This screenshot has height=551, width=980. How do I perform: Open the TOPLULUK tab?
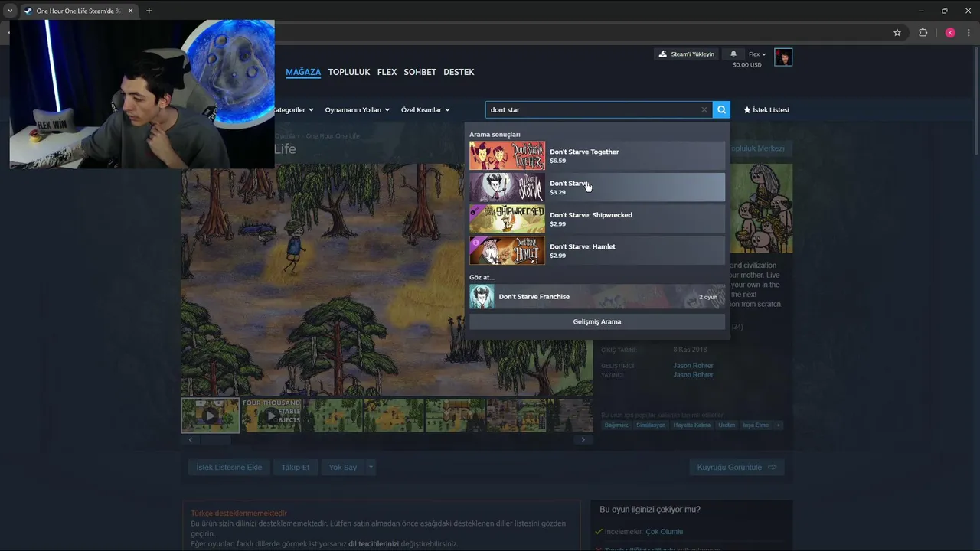coord(349,72)
